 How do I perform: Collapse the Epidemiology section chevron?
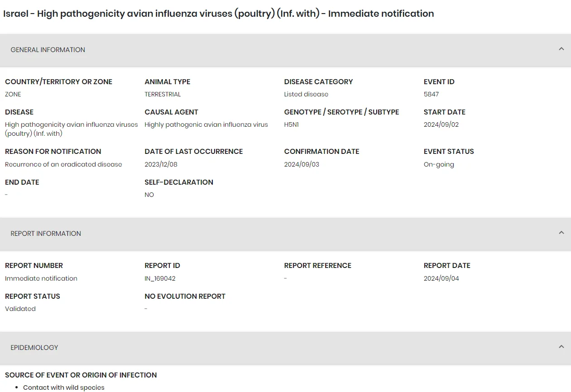[561, 347]
